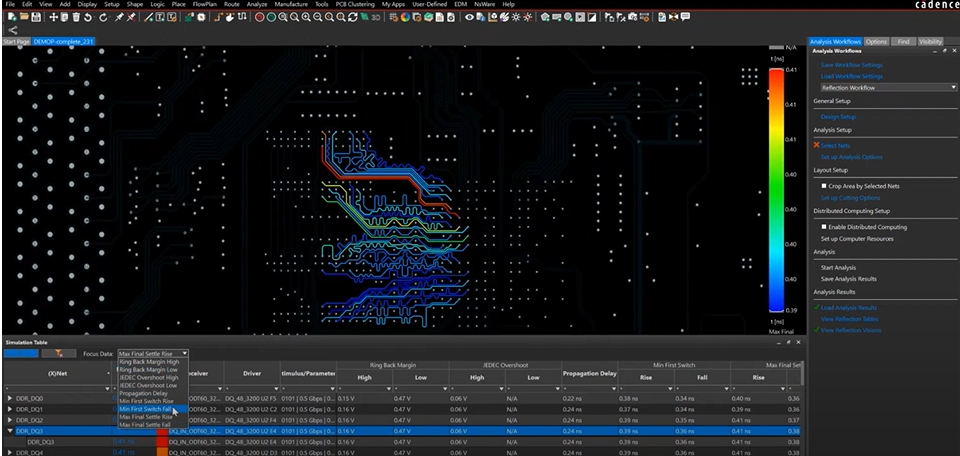The image size is (960, 456).
Task: Click Set up Computer Resources
Action: pyautogui.click(x=857, y=239)
